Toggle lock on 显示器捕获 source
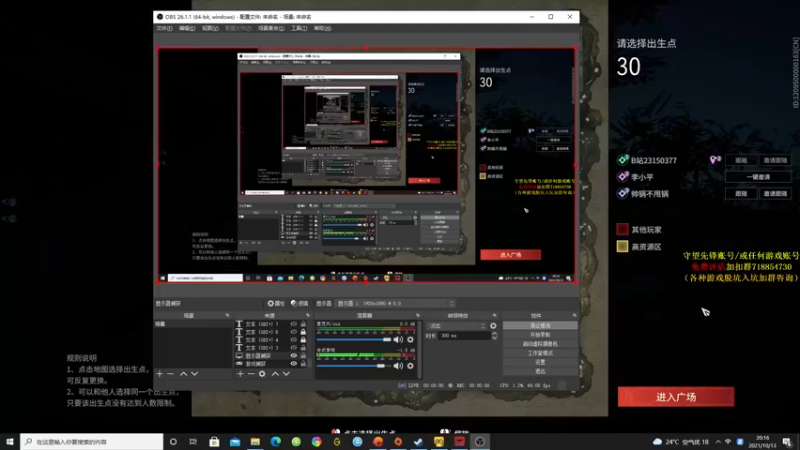 tap(303, 356)
